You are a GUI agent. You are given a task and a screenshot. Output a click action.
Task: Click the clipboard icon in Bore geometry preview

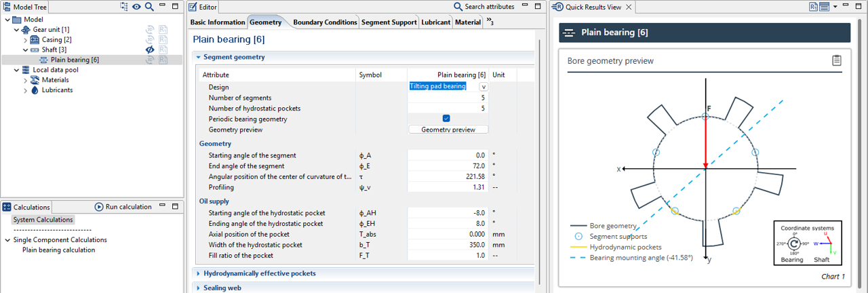pyautogui.click(x=837, y=60)
